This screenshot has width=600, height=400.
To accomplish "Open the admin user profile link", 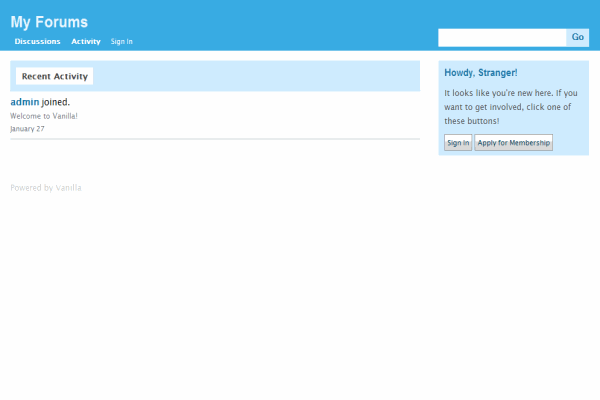I will (24, 102).
